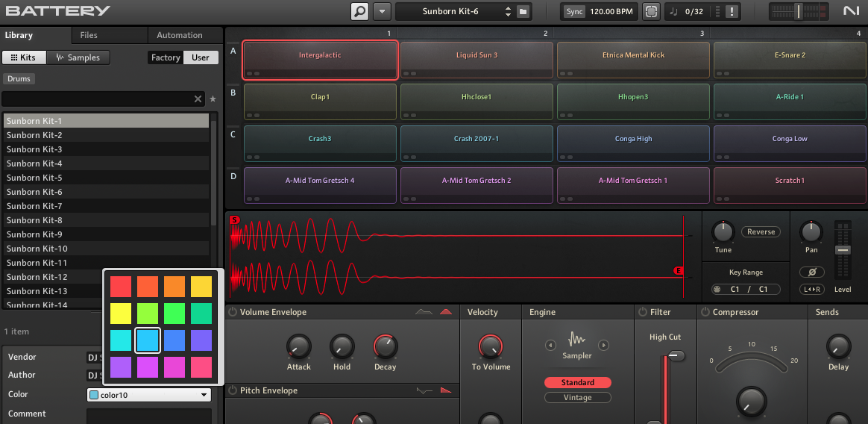Show User content
868x424 pixels.
click(201, 57)
